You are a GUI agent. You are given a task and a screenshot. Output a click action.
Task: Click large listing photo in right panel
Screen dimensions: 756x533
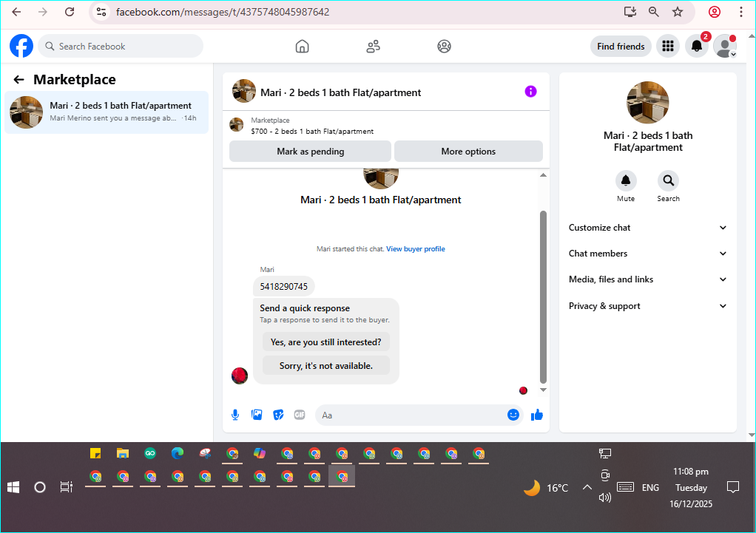647,103
